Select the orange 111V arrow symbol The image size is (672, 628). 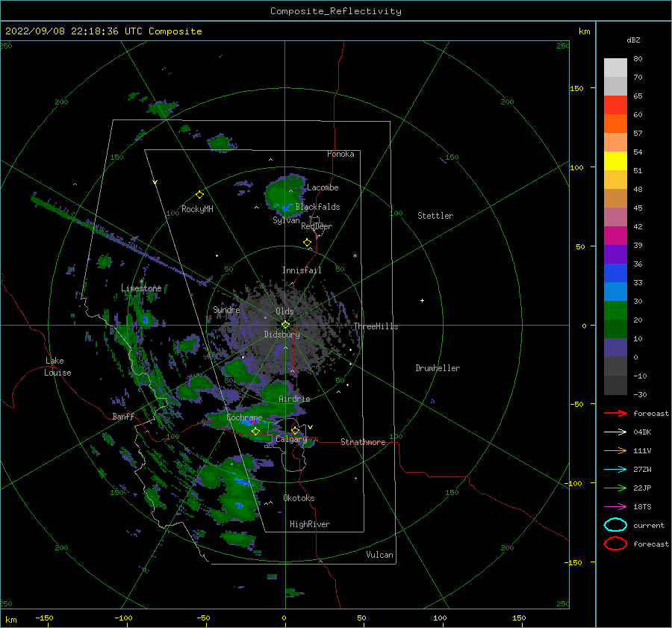(615, 450)
